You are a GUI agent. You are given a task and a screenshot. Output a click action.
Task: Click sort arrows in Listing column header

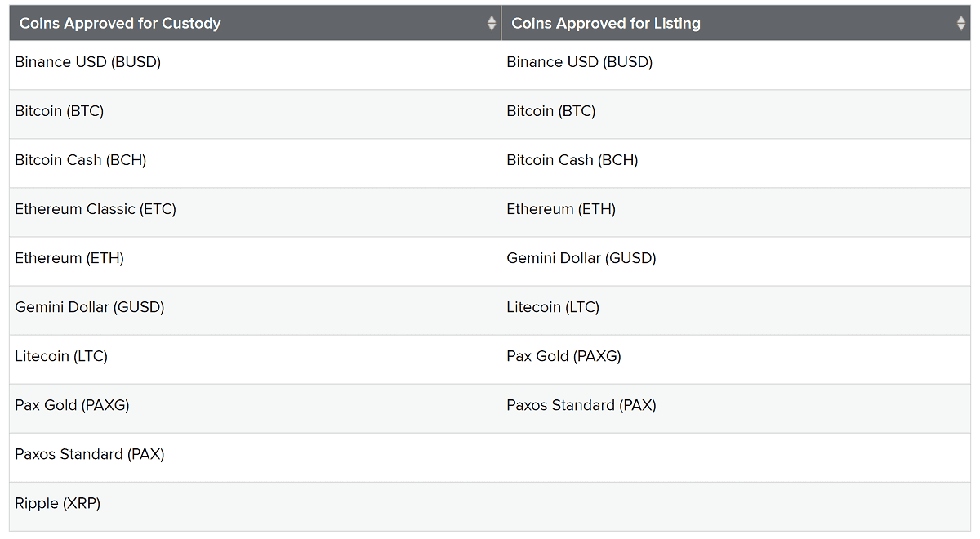click(x=961, y=23)
